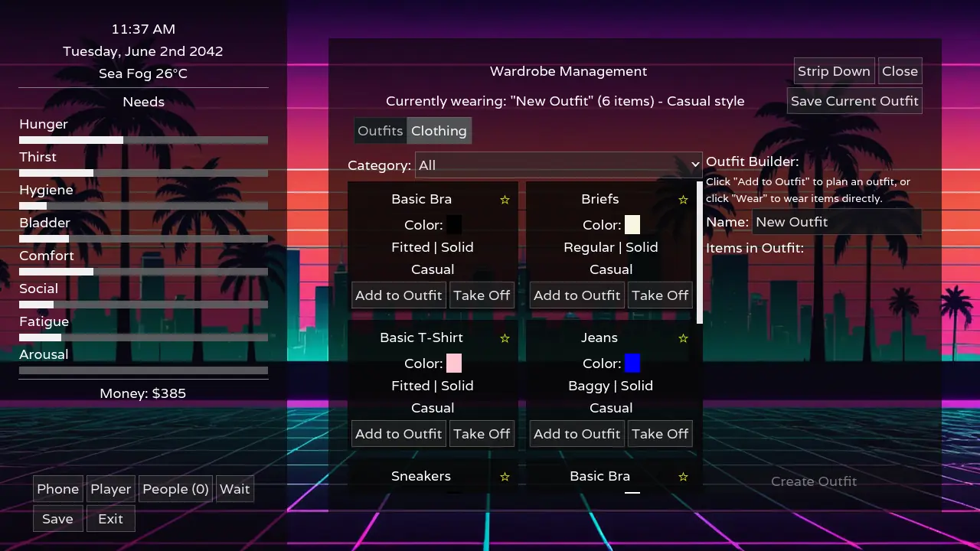Mark Jeans as favorite with star

tap(683, 338)
